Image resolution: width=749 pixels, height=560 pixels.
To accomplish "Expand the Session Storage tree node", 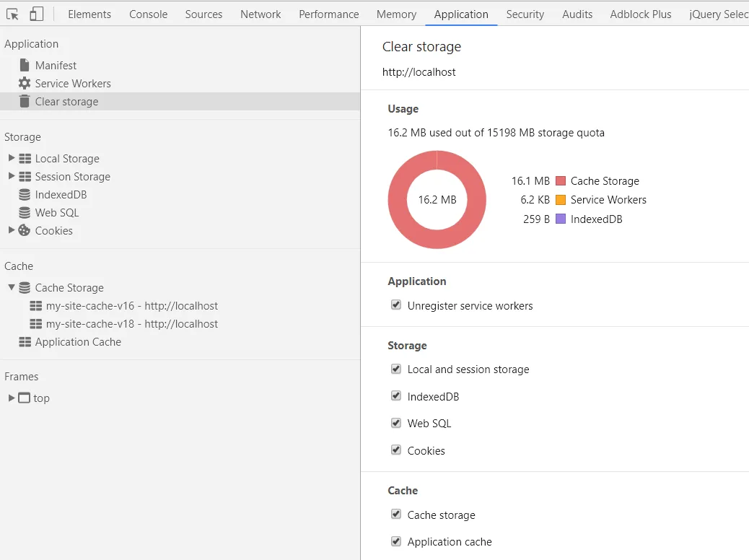I will 12,175.
